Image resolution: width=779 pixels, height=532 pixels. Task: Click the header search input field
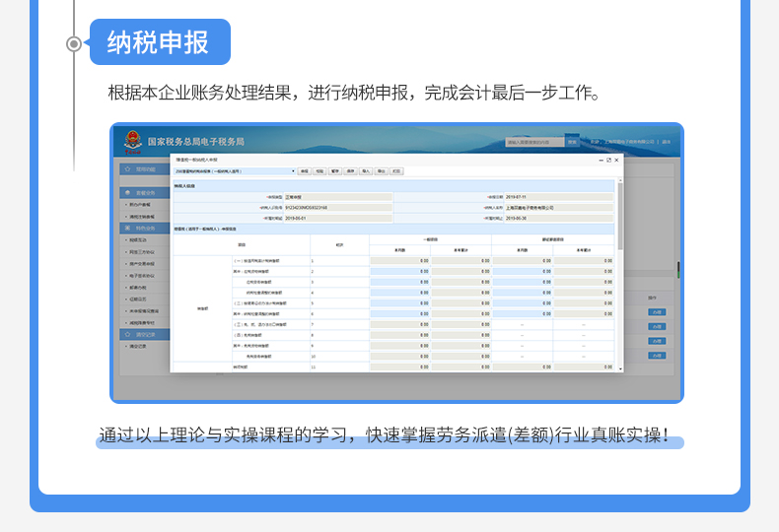[533, 142]
